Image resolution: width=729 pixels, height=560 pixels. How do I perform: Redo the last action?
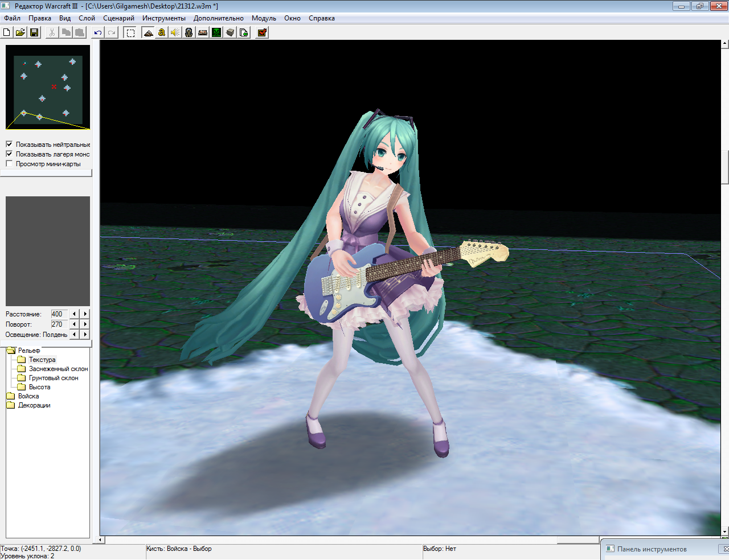coord(112,32)
